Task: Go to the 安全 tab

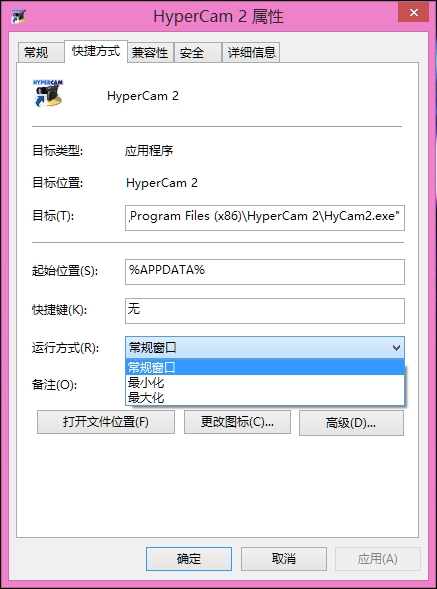Action: 197,52
